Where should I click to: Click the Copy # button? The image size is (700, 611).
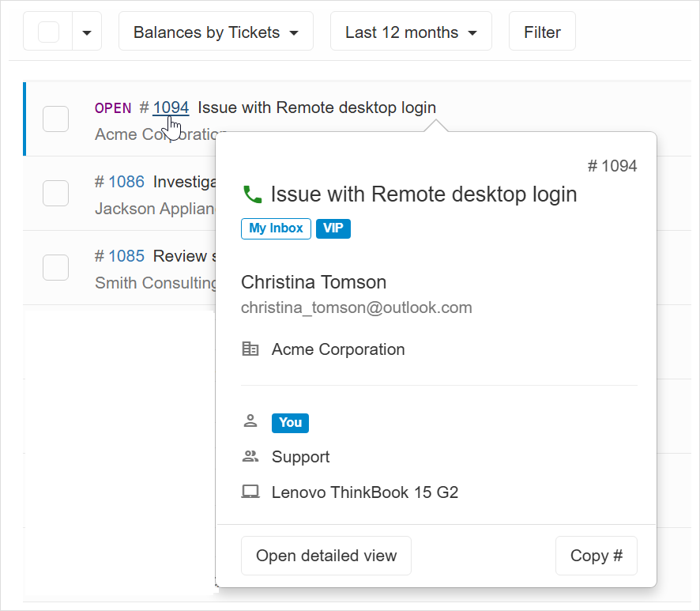tap(596, 556)
